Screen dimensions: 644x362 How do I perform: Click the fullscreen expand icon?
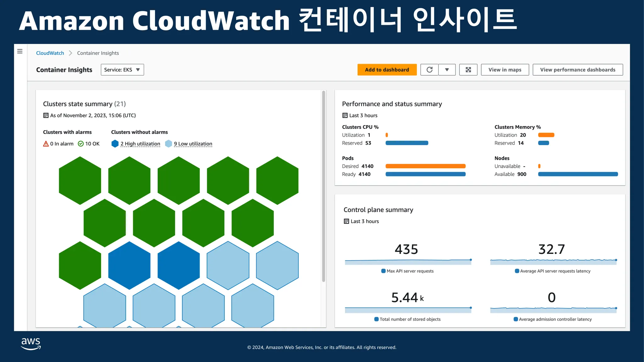(468, 70)
